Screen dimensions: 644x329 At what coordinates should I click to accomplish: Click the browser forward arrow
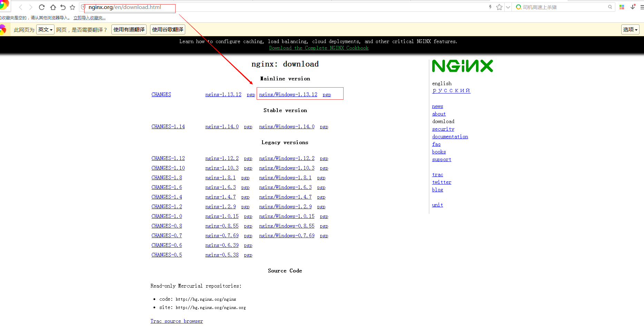[x=31, y=7]
